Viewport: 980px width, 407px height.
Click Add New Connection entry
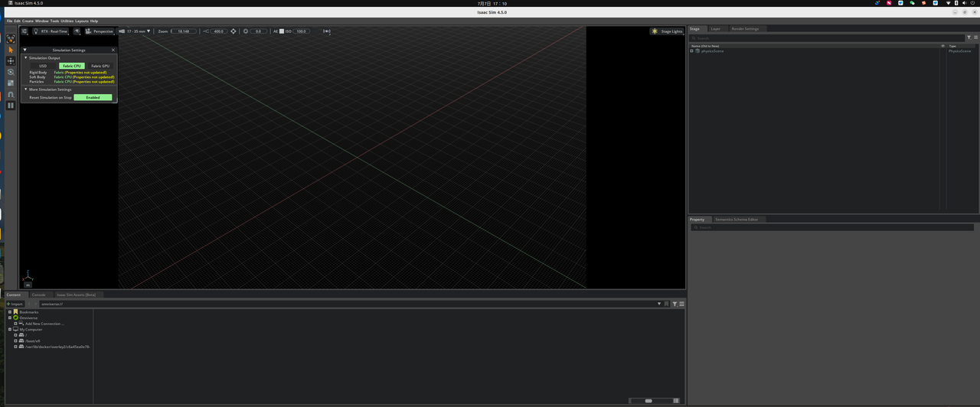pyautogui.click(x=44, y=324)
